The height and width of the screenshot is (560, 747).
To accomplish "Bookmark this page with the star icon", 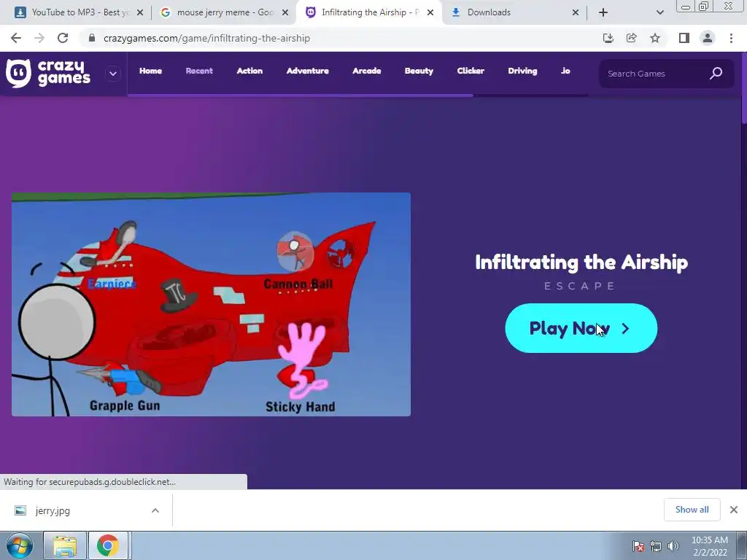I will tap(655, 38).
